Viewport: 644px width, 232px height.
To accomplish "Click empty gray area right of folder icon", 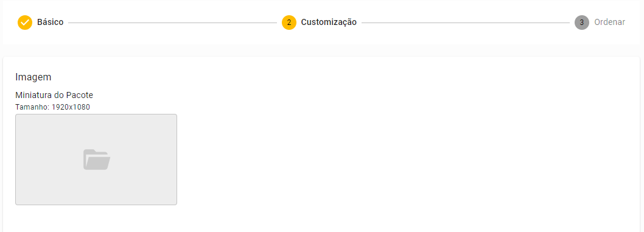I will [x=144, y=160].
